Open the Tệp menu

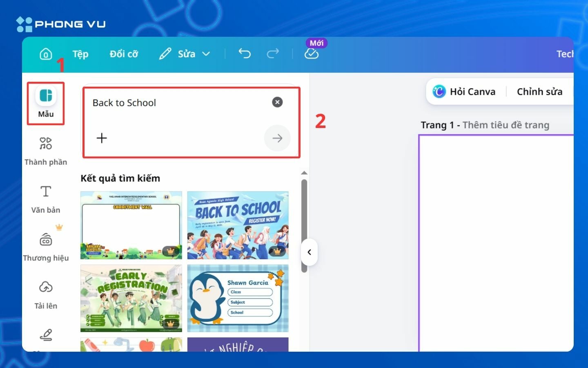80,54
